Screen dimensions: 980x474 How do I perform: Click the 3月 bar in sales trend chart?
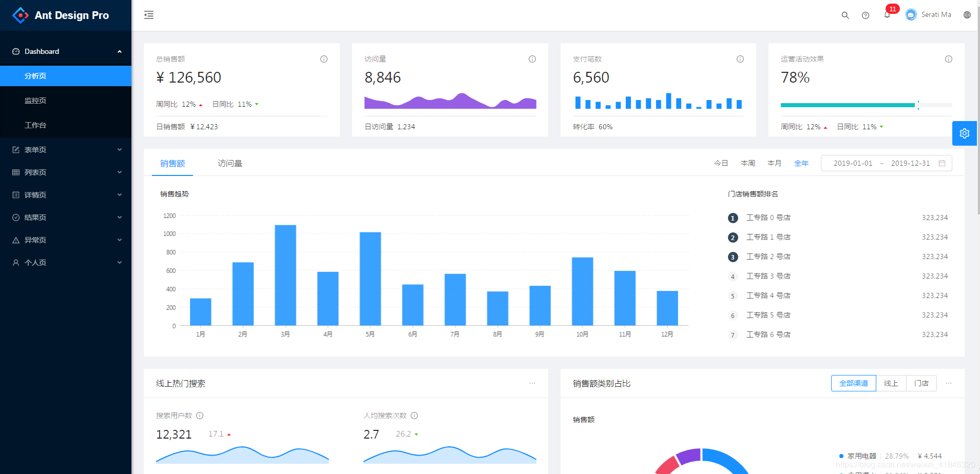[285, 275]
